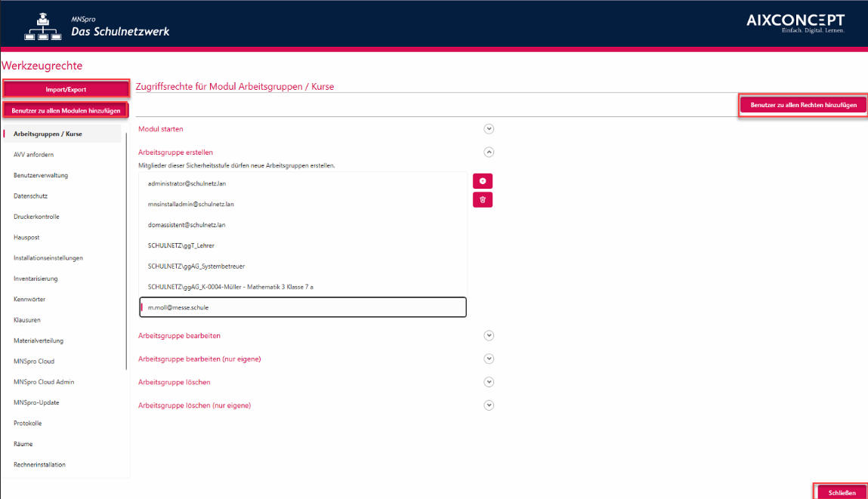Expand the Modul starten section
Screen dimensions: 868x499
pos(489,129)
